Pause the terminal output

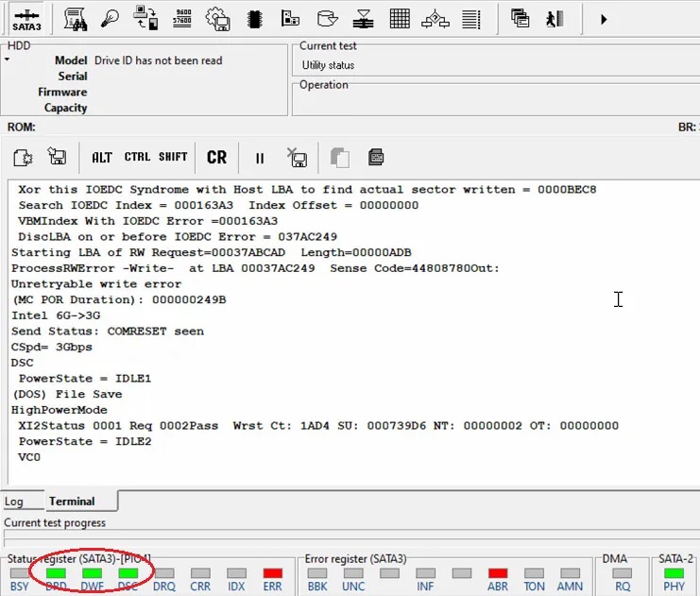tap(260, 158)
